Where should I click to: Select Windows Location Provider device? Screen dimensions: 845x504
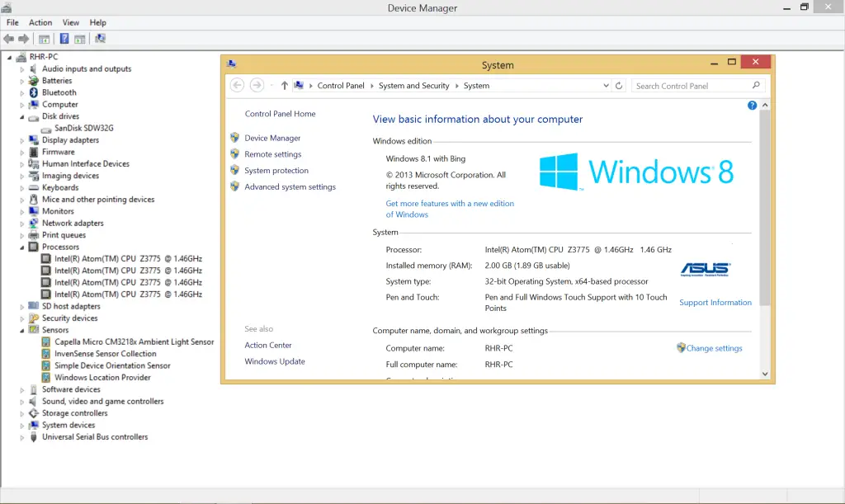click(x=103, y=378)
